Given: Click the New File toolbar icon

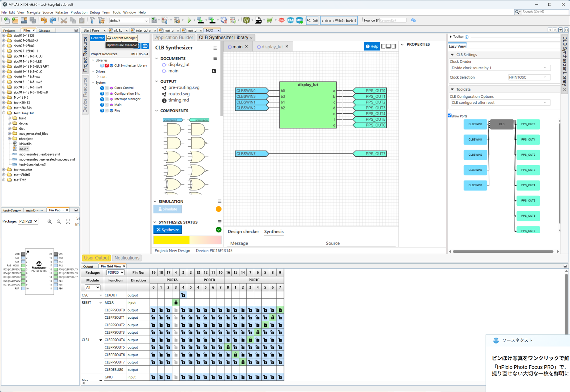Looking at the screenshot, I should [7, 20].
